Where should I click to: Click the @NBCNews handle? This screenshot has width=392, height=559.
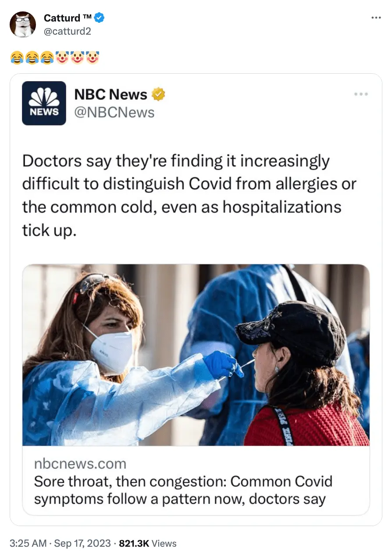pos(114,113)
